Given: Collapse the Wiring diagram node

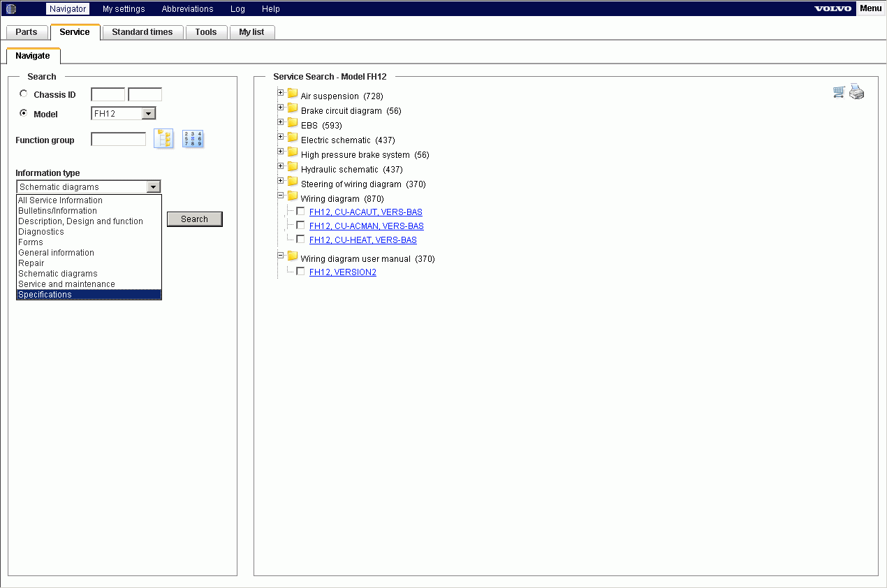Looking at the screenshot, I should click(x=281, y=196).
